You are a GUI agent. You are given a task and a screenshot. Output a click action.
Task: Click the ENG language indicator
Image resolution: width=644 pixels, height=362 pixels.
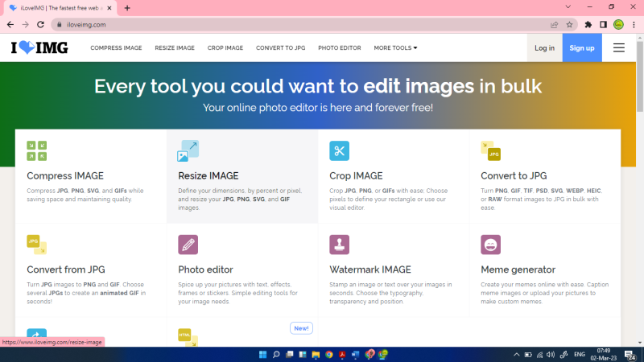tap(579, 355)
